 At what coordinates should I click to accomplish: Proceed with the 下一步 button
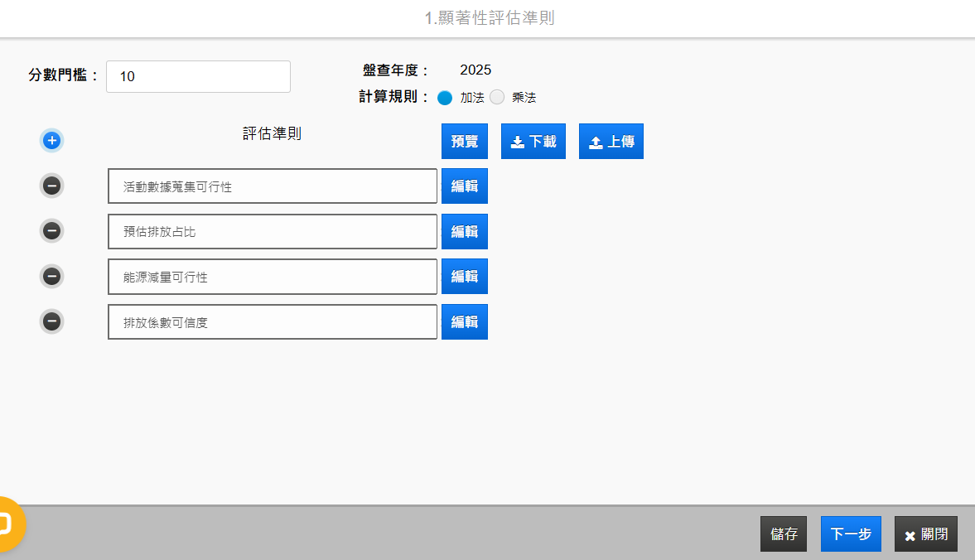click(x=851, y=534)
